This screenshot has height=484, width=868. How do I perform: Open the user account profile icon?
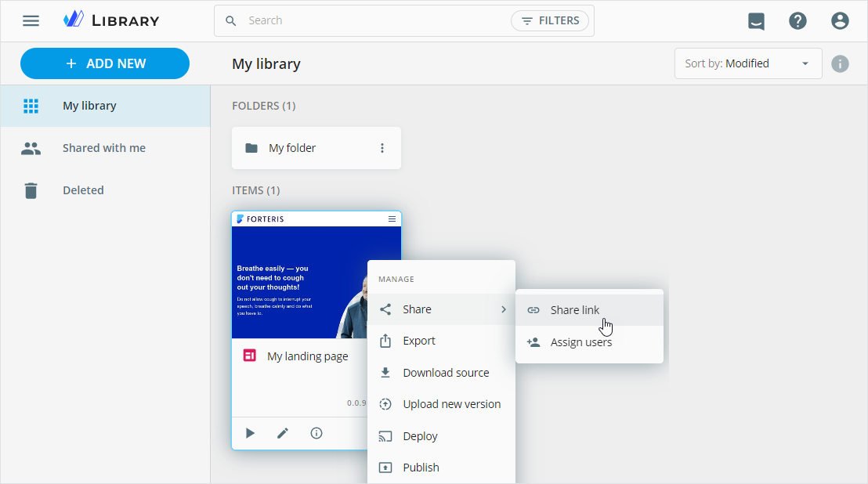[x=840, y=21]
